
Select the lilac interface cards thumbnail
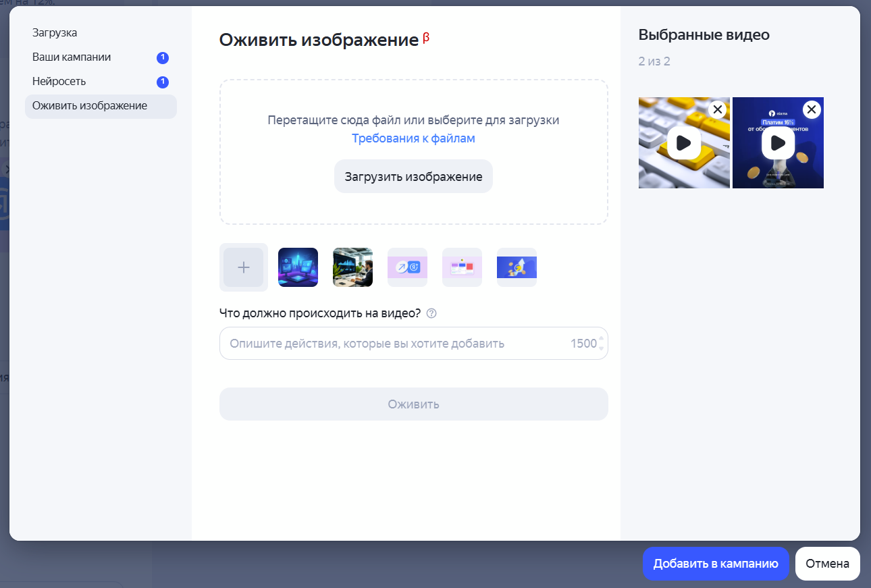point(462,267)
